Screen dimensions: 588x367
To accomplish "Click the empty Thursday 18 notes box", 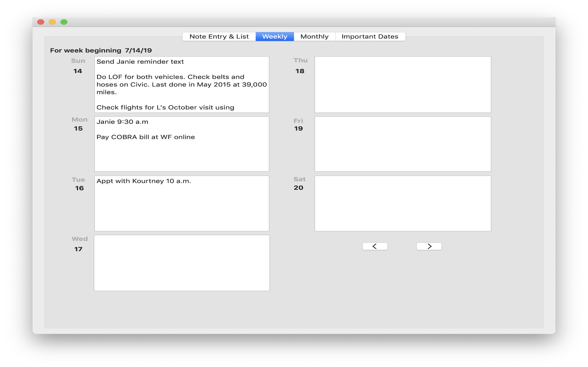I will coord(403,84).
